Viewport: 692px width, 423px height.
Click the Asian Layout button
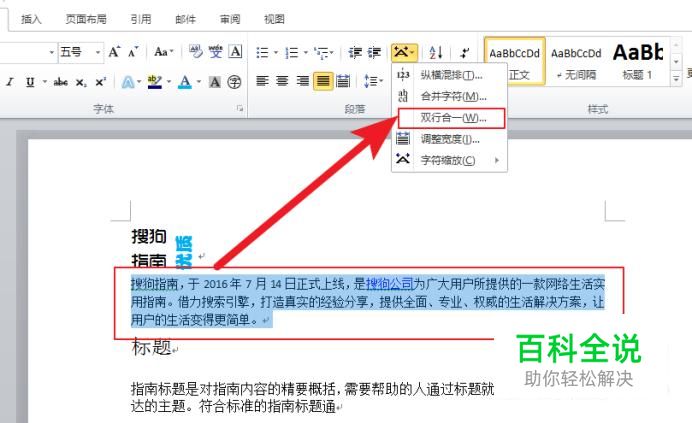pos(404,53)
